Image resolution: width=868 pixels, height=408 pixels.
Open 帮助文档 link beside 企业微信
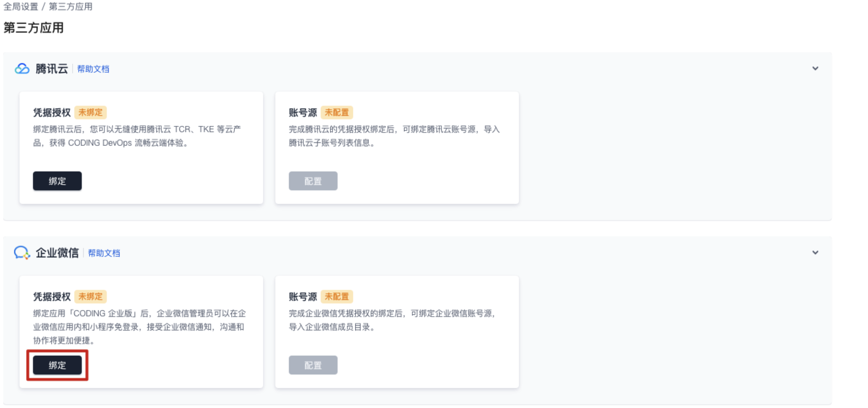(104, 253)
